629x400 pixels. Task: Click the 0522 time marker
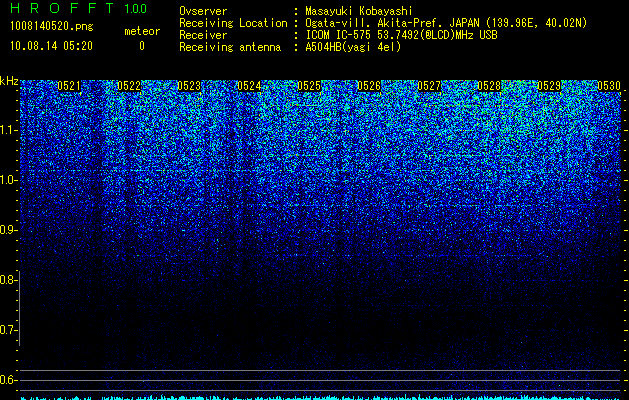[x=129, y=86]
